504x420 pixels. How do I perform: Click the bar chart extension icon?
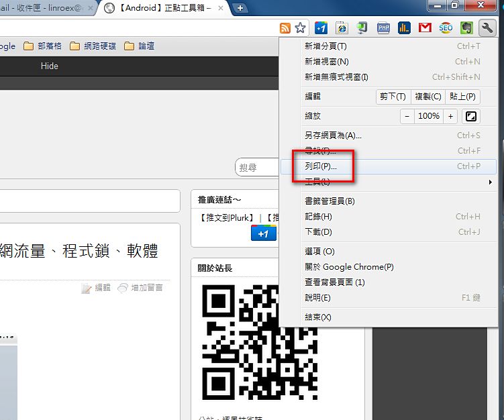pyautogui.click(x=404, y=28)
